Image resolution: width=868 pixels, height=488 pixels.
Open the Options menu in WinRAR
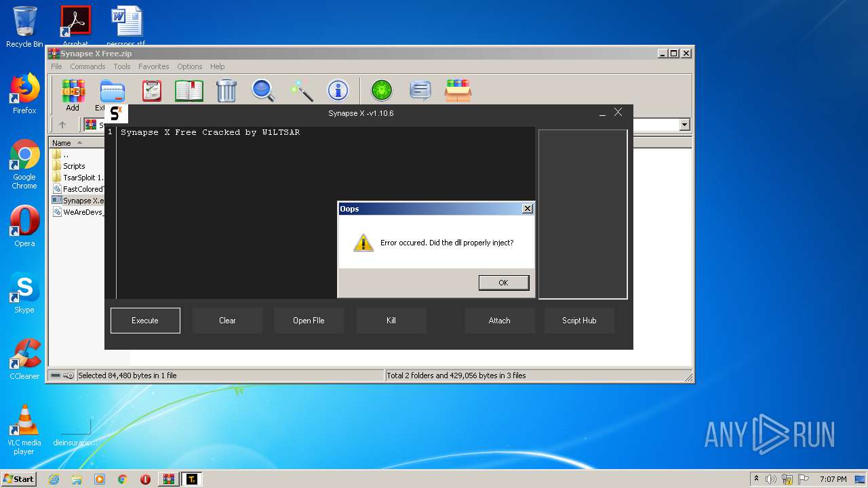[190, 66]
